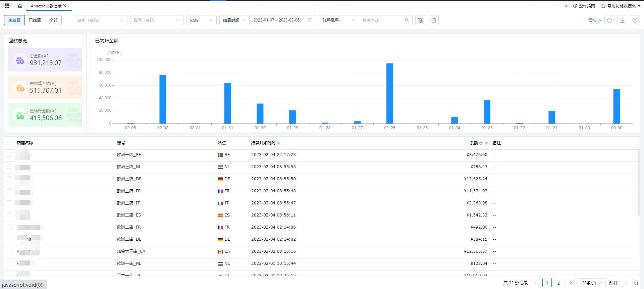Sort by 结算开始时间 column arrows
Viewport: 644px width, 289px height.
click(x=278, y=143)
